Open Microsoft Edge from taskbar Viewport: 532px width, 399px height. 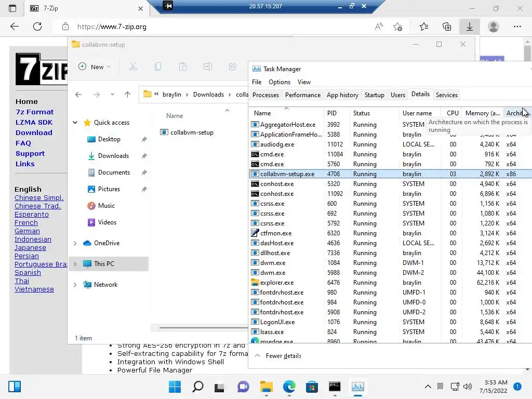point(289,387)
